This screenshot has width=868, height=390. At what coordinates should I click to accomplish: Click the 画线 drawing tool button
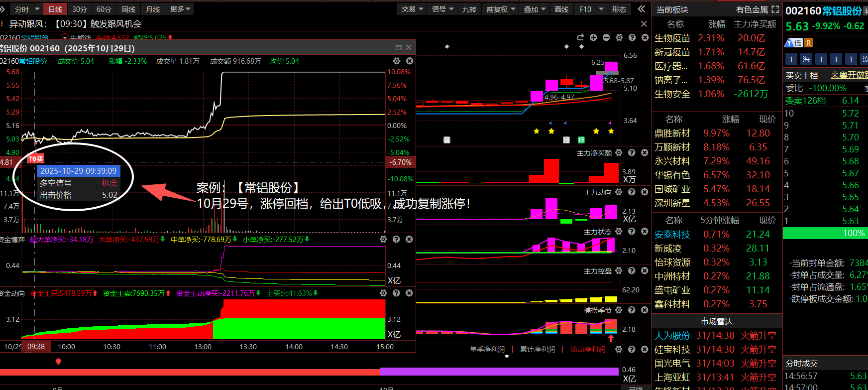click(561, 9)
